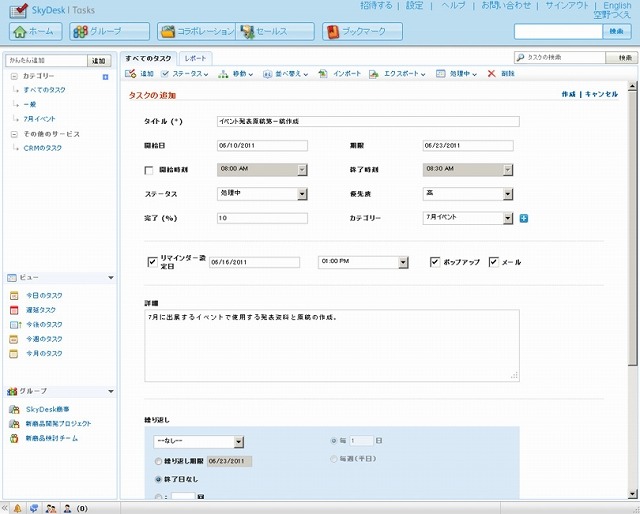640x514 pixels.
Task: Open the 繰り返し --なし-- dropdown
Action: [199, 441]
